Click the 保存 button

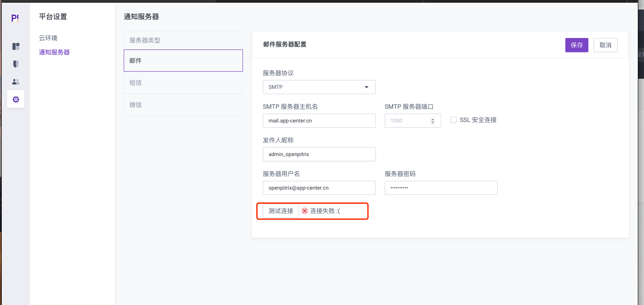pyautogui.click(x=577, y=45)
